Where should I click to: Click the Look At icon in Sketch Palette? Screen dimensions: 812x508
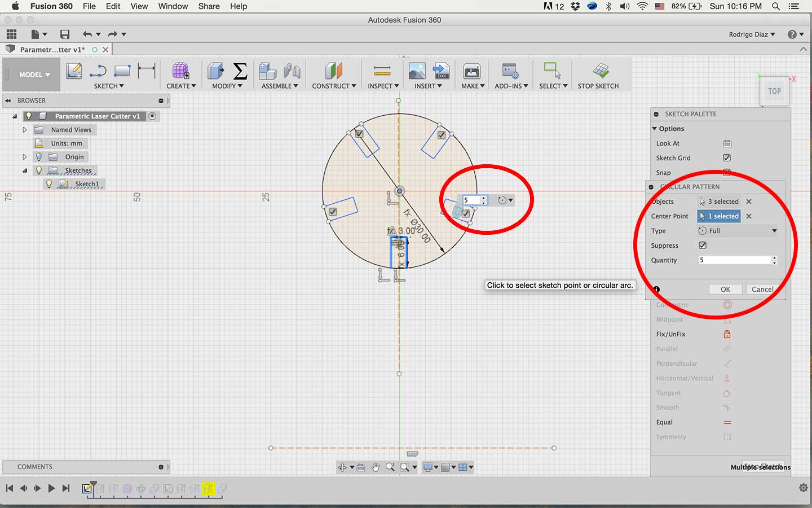(x=727, y=143)
